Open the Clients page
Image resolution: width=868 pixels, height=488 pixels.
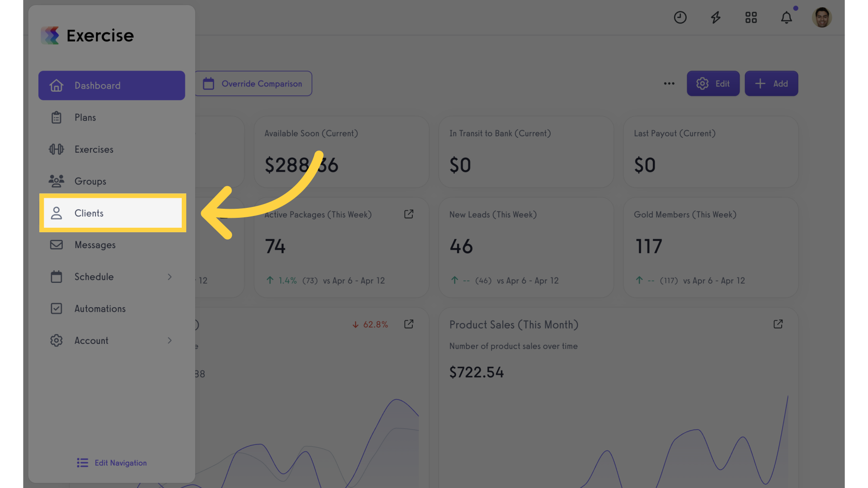[x=113, y=213]
